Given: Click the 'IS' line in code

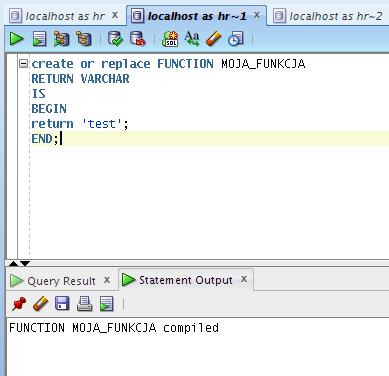Looking at the screenshot, I should 38,94.
